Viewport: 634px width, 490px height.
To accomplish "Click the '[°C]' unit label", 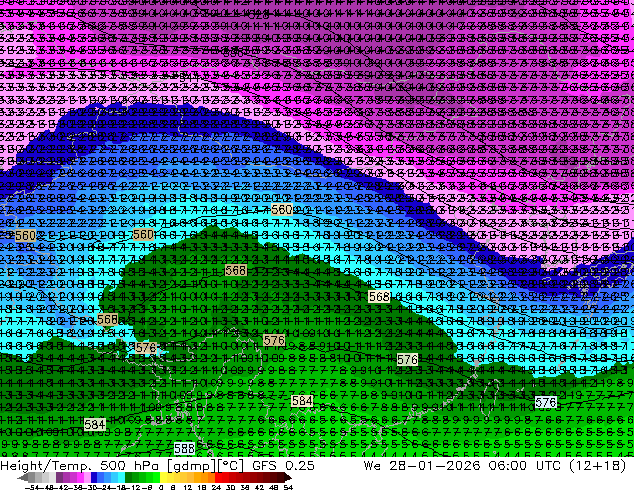I will coord(231,466).
